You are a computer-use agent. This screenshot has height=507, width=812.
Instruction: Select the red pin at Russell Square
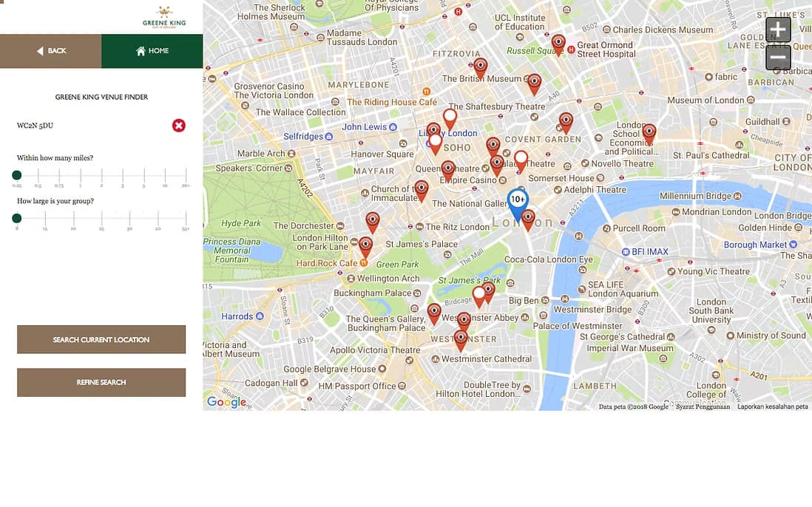tap(558, 44)
